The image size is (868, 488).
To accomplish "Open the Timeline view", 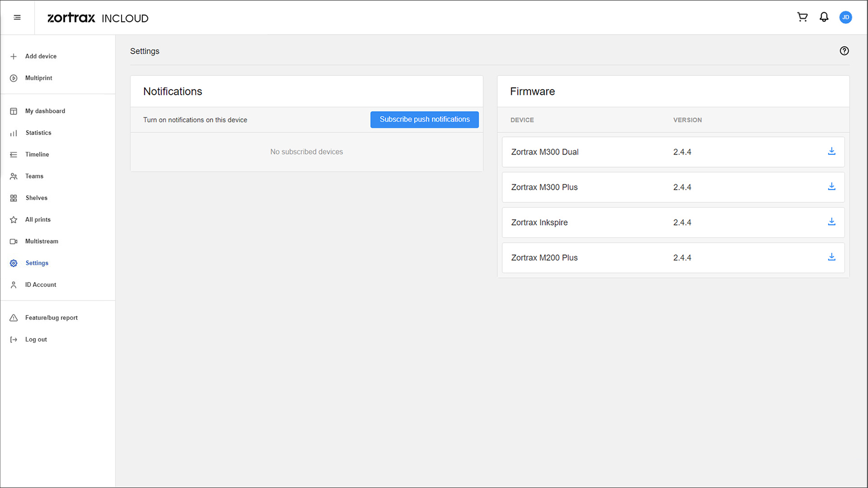I will [x=37, y=154].
